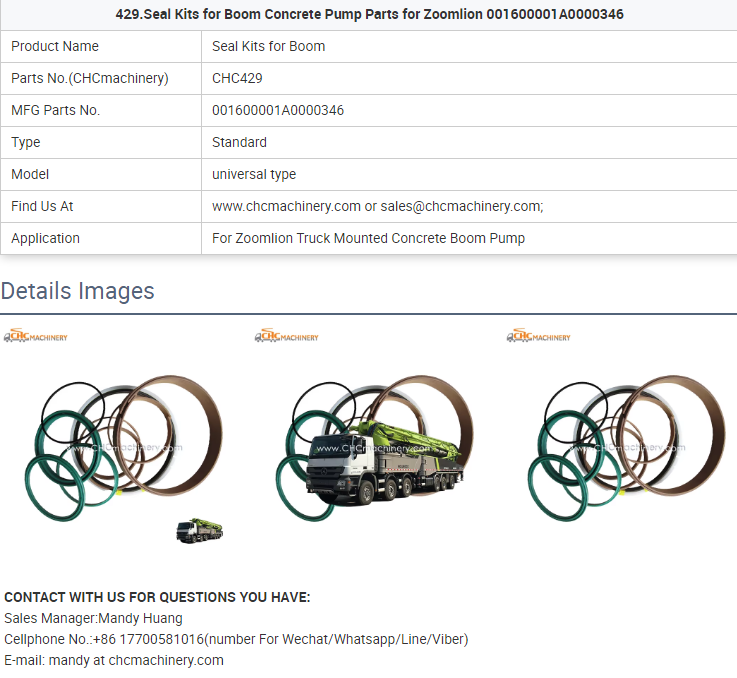Screen dimensions: 737x678
Task: Click the Sales Manager Mandy Huang line
Action: tap(93, 618)
